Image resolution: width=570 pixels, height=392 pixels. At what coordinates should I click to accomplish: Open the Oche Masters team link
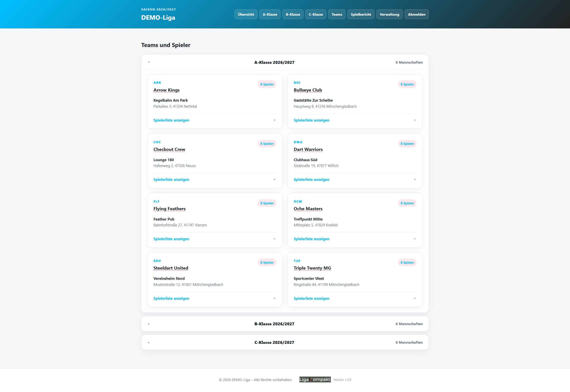(x=308, y=208)
